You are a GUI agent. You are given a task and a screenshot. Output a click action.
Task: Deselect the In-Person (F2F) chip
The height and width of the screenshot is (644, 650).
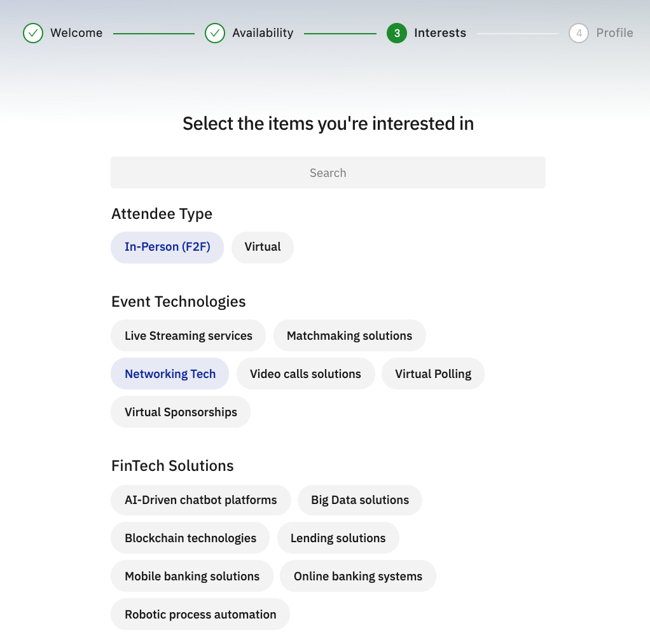coord(167,247)
